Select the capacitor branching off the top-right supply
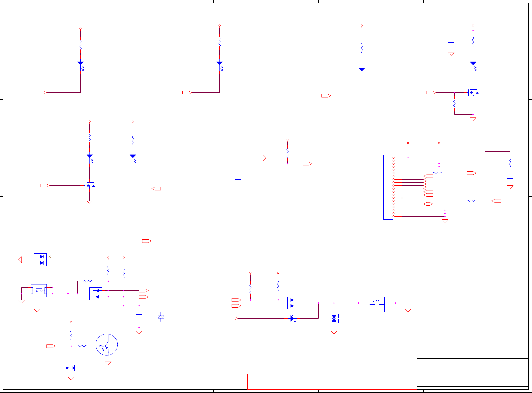 451,42
